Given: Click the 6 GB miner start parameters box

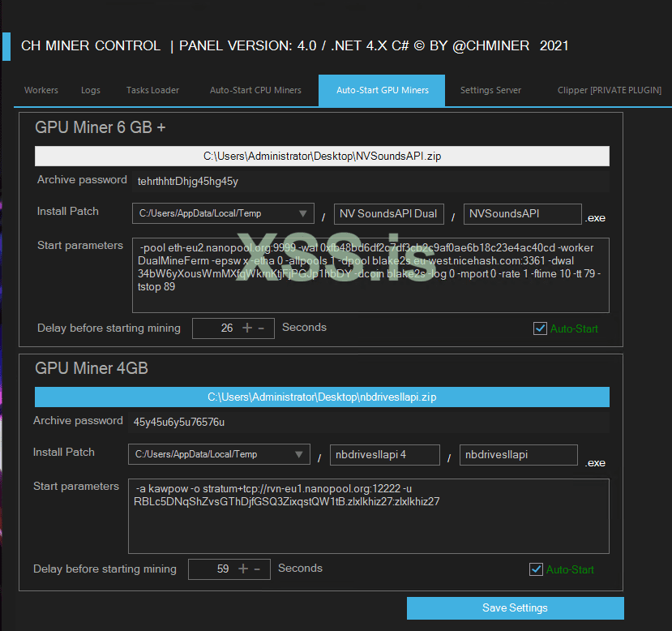Looking at the screenshot, I should 370,275.
